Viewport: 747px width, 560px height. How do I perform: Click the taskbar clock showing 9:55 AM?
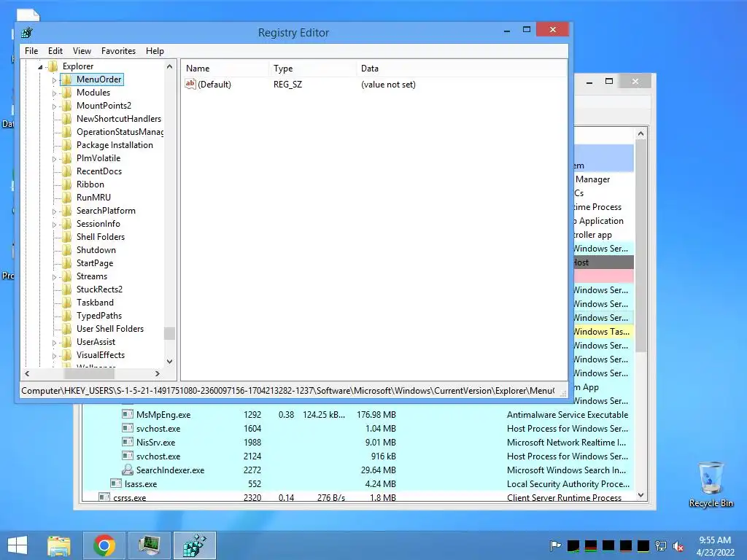pos(715,546)
